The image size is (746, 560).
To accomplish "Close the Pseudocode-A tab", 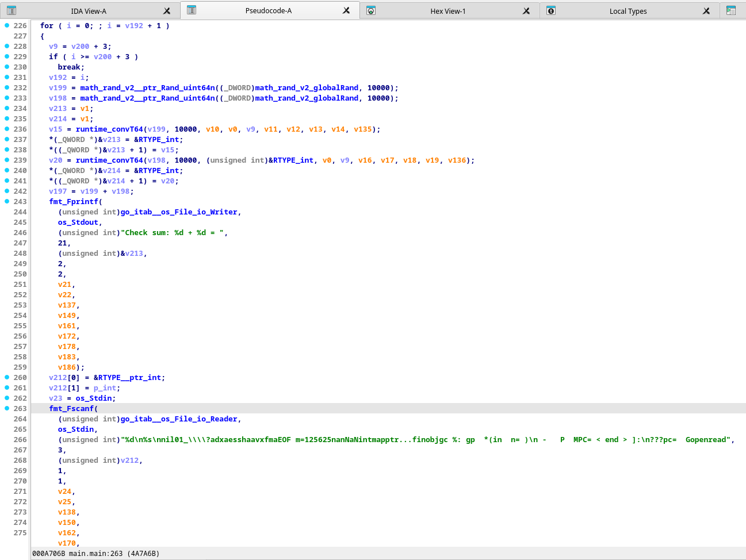I will [x=346, y=10].
